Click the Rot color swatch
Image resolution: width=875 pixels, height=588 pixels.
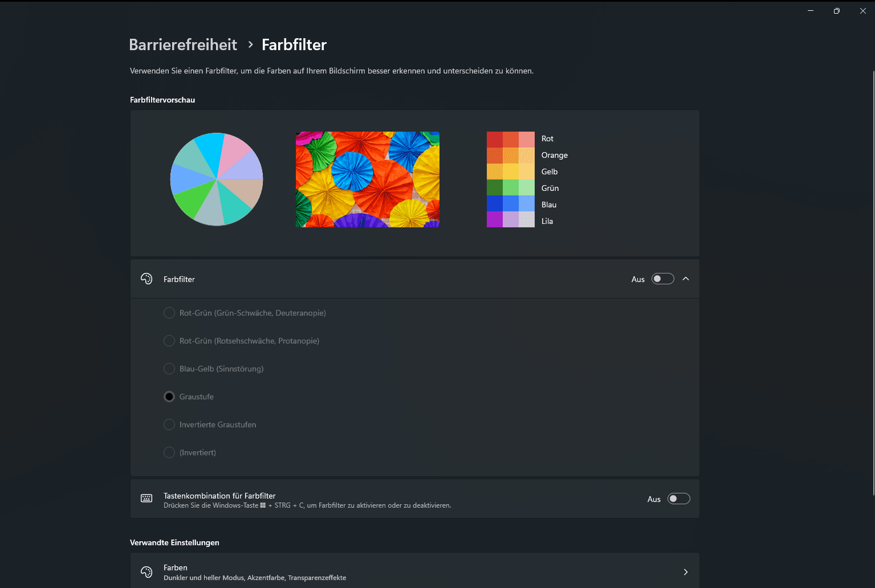point(510,138)
